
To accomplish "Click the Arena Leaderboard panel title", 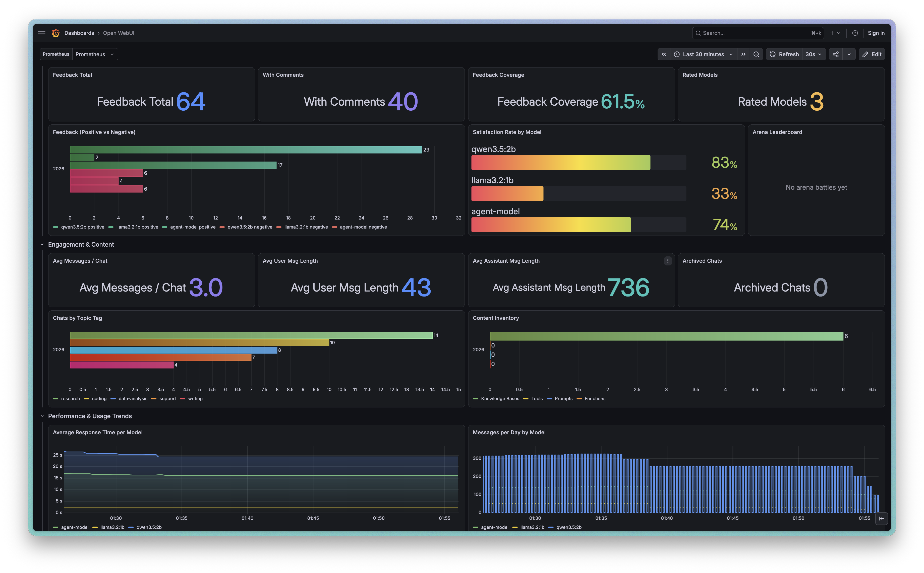I will 777,132.
